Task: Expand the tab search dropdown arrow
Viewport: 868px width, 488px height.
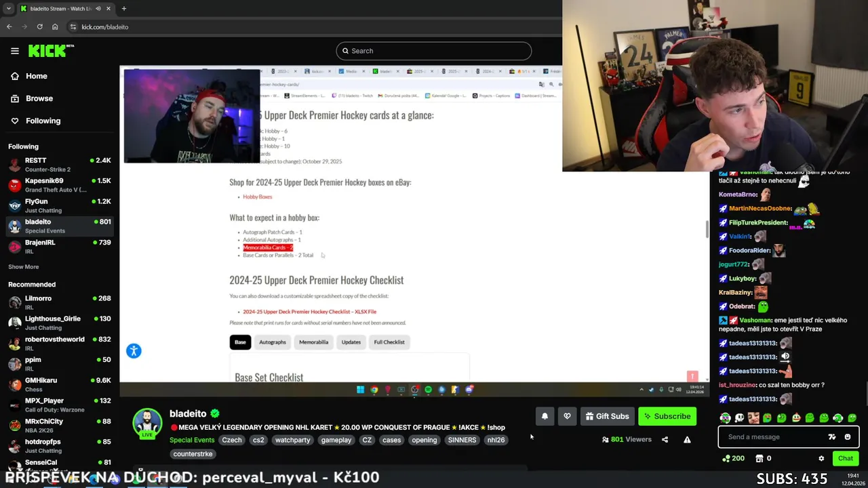Action: pos(8,8)
